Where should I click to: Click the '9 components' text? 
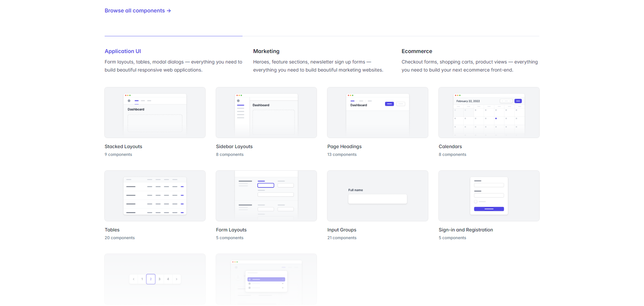[118, 155]
